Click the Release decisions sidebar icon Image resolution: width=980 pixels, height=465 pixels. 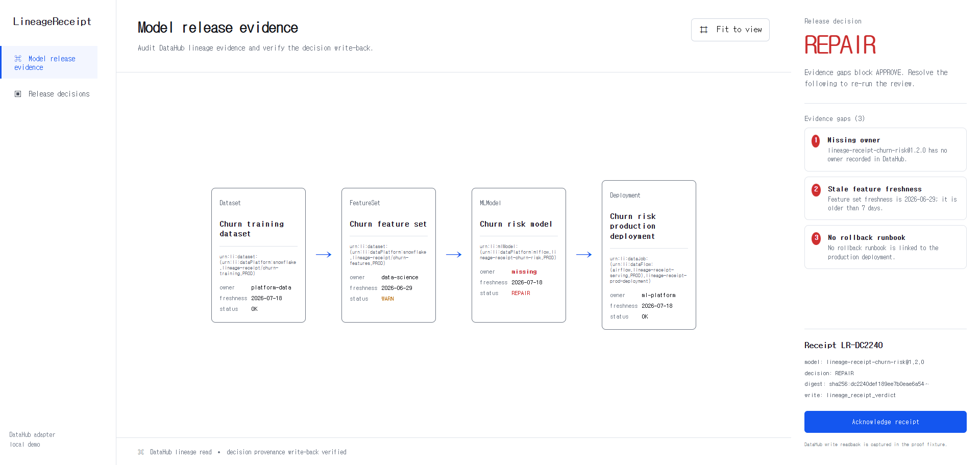(x=18, y=94)
